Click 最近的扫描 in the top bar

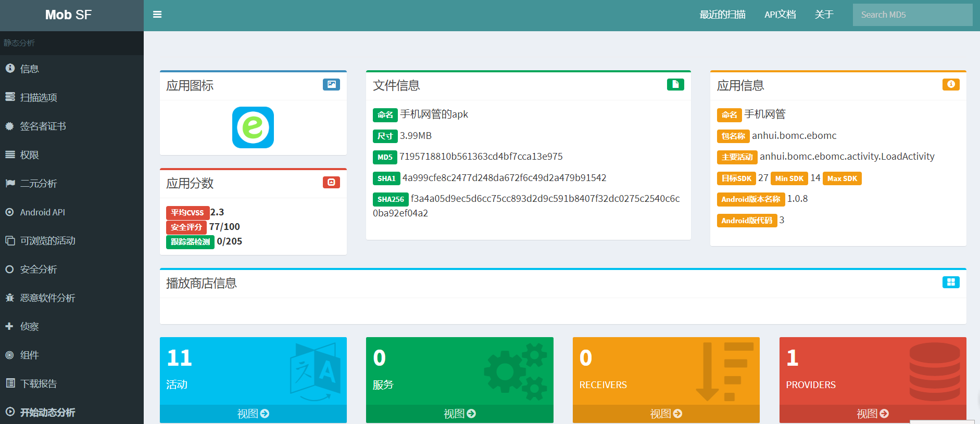[x=722, y=15]
